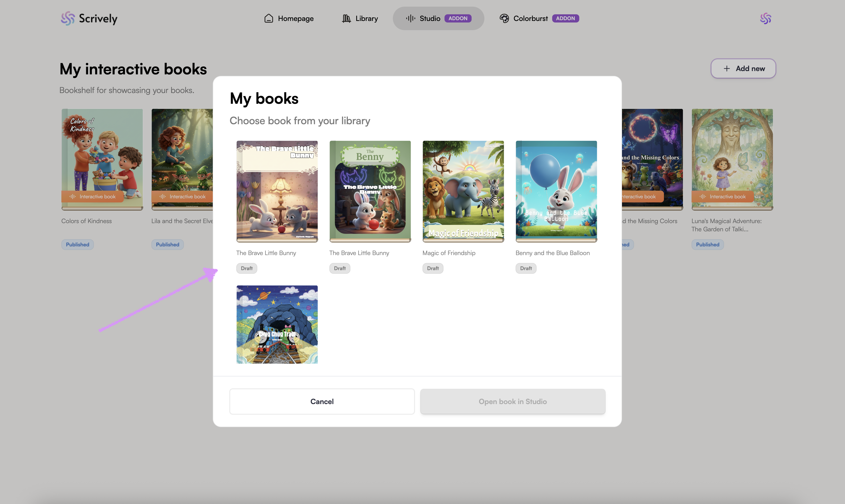The height and width of the screenshot is (504, 845).
Task: Click Interactive book badge on Colors of Kindness
Action: [x=93, y=197]
